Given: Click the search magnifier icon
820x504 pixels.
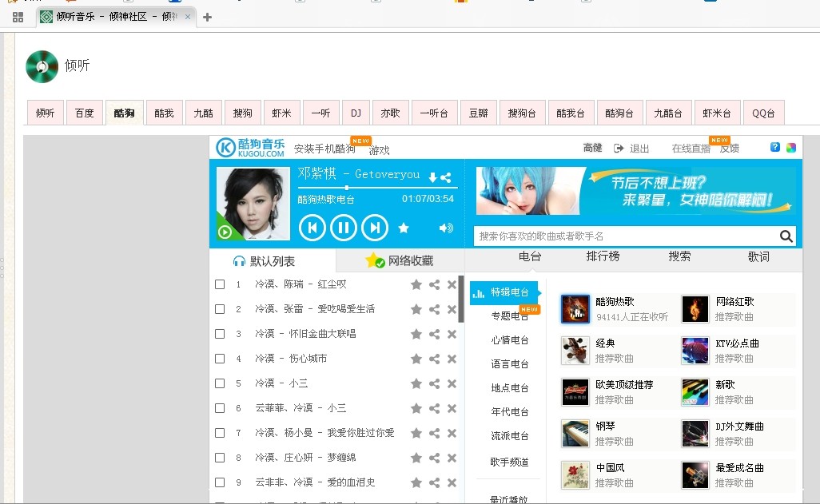Looking at the screenshot, I should (x=786, y=236).
